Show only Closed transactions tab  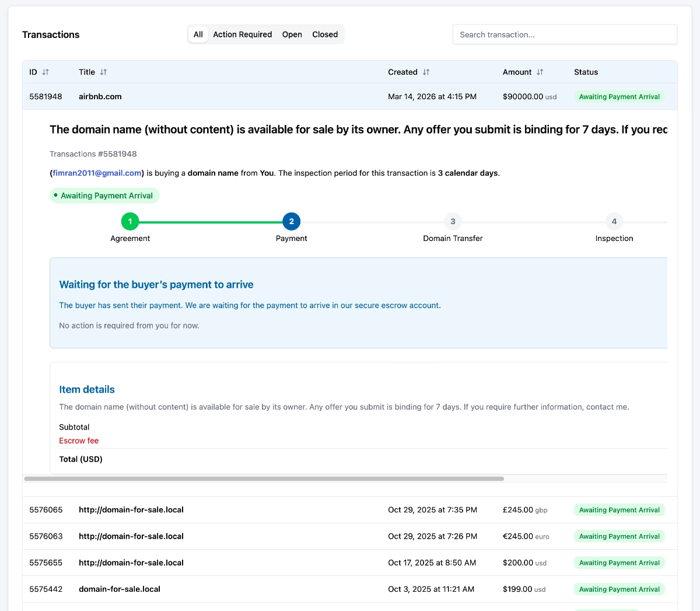(325, 34)
